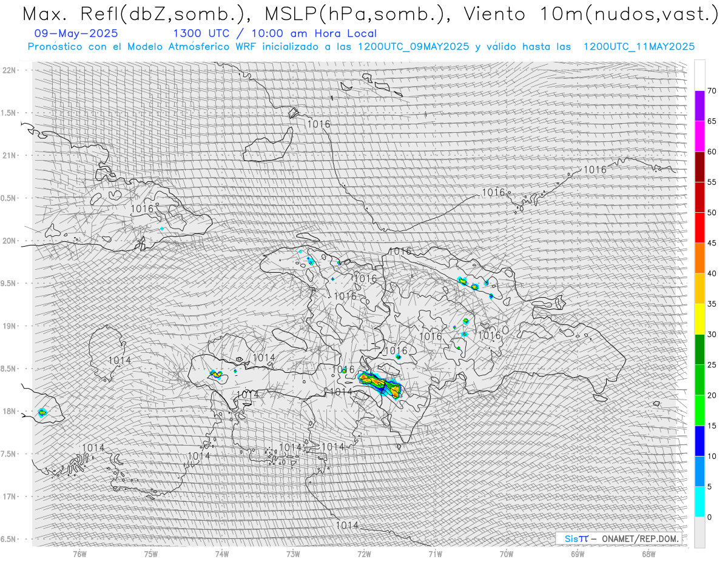This screenshot has height=562, width=728.
Task: Click the Pronóstico con el Modelo Atmosférico WRF line
Action: coord(362,47)
